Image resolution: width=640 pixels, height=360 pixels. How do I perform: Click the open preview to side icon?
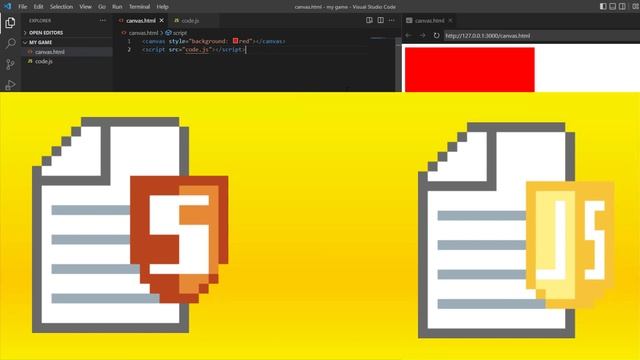click(369, 20)
